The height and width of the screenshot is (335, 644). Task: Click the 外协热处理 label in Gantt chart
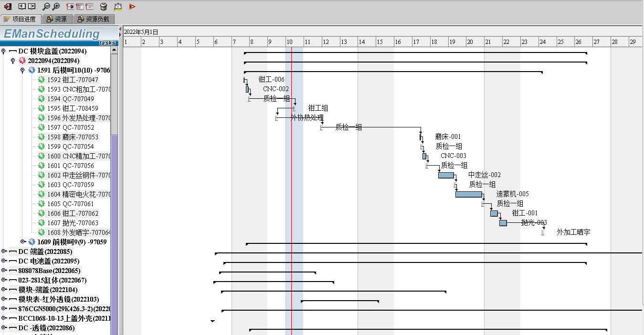tap(307, 118)
